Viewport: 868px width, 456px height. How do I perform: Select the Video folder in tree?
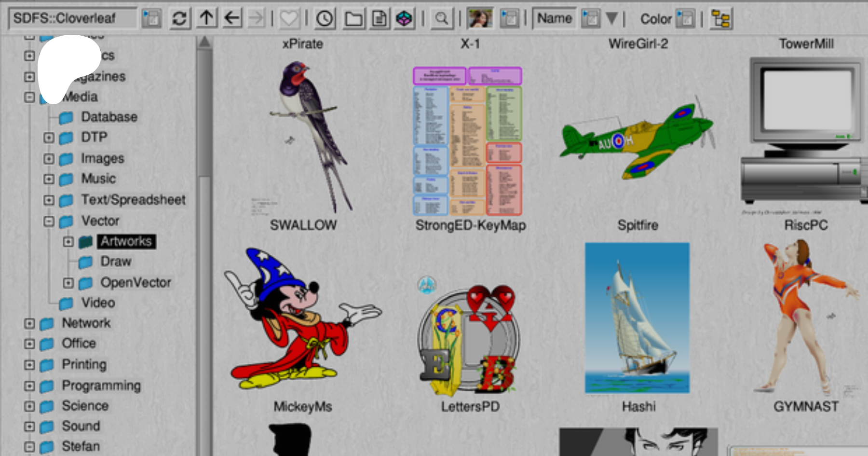(x=98, y=303)
